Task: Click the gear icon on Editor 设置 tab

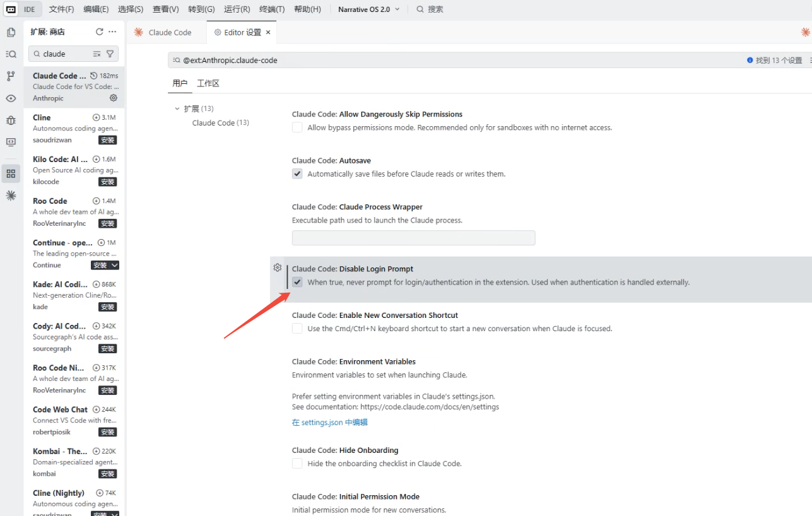Action: click(x=218, y=32)
